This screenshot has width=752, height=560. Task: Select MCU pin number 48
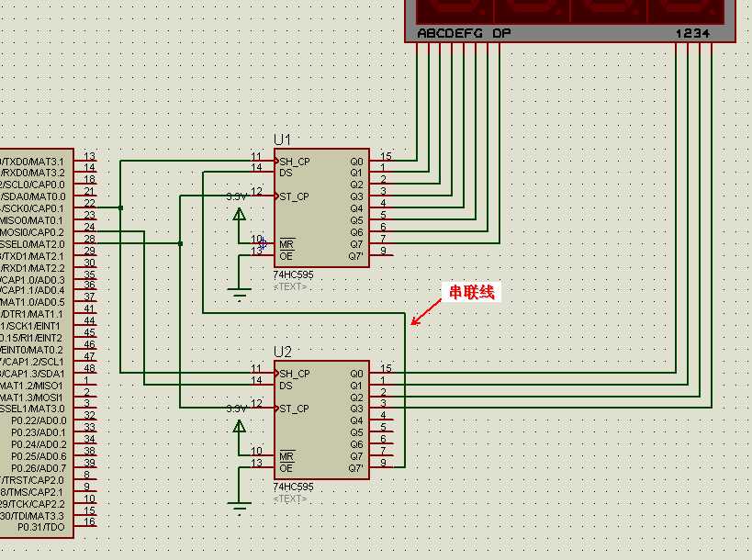tap(90, 368)
